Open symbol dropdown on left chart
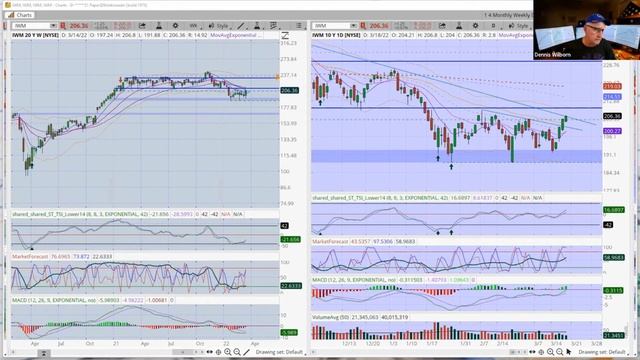Viewport: 640px width, 360px height. click(53, 26)
